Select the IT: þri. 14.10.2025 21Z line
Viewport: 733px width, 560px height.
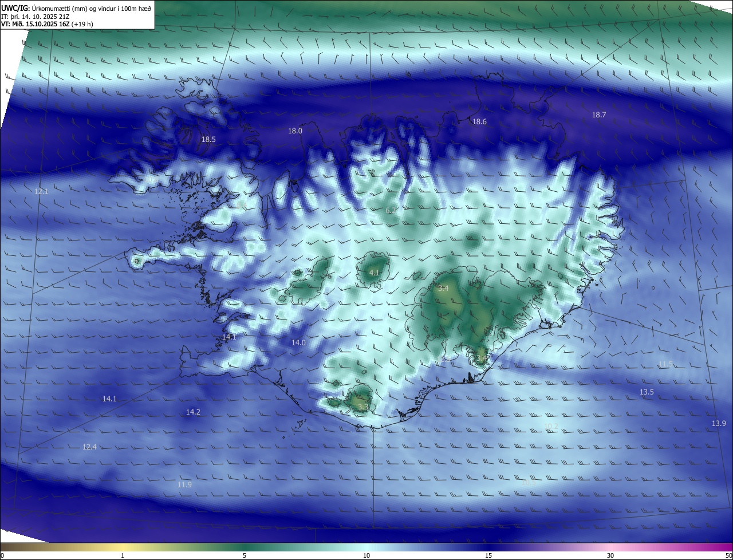35,17
